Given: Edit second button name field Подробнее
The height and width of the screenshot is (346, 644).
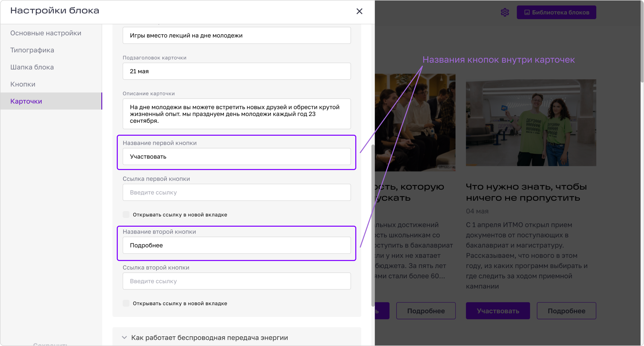Looking at the screenshot, I should click(x=237, y=245).
